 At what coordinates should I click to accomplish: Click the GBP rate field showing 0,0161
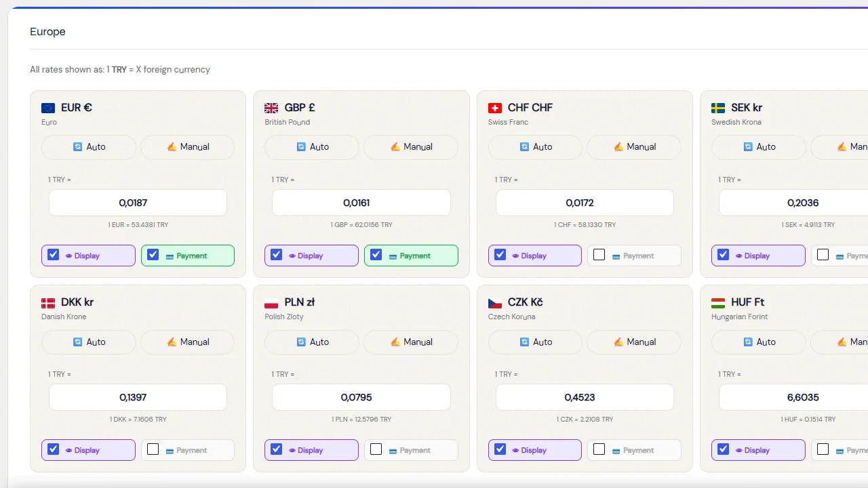click(361, 203)
